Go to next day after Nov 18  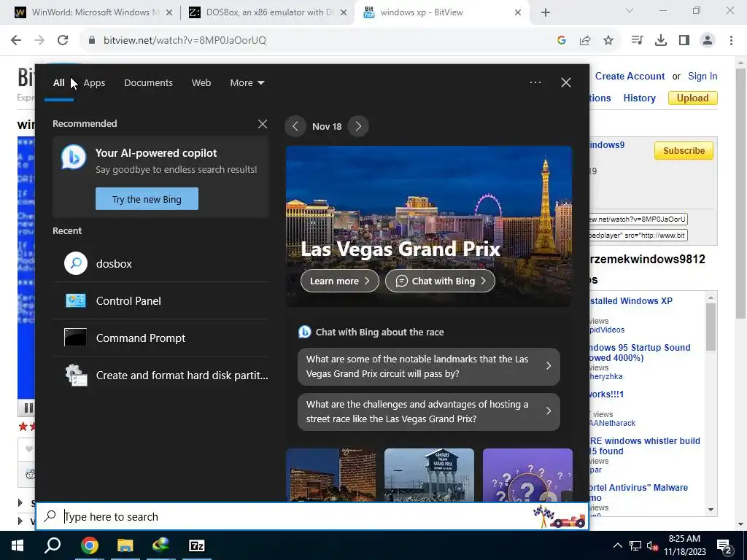[358, 126]
